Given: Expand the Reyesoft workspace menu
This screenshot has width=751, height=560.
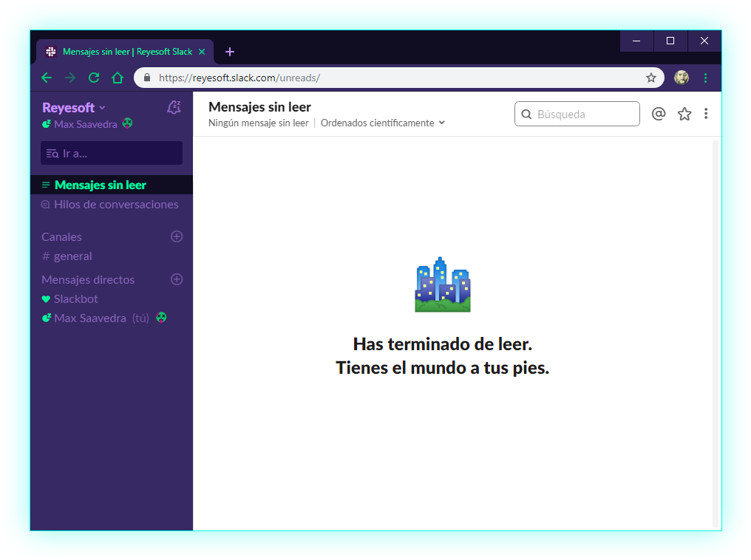Looking at the screenshot, I should tap(74, 108).
